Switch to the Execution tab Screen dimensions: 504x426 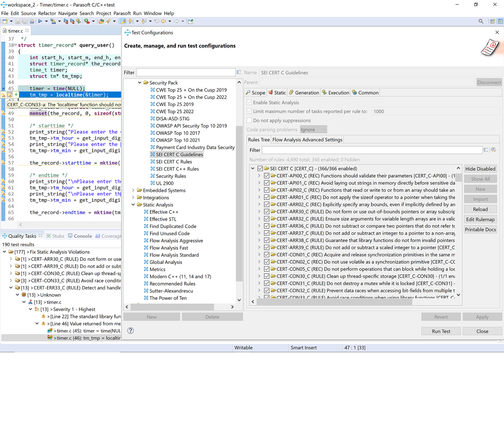[x=336, y=92]
